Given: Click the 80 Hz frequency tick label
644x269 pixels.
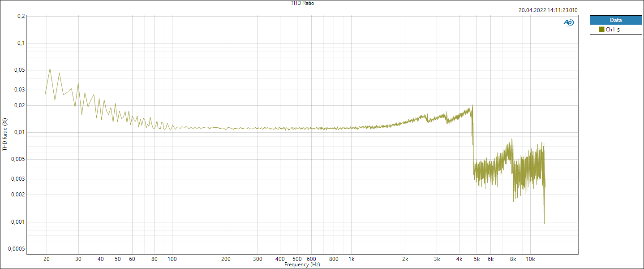Looking at the screenshot, I should pos(155,259).
